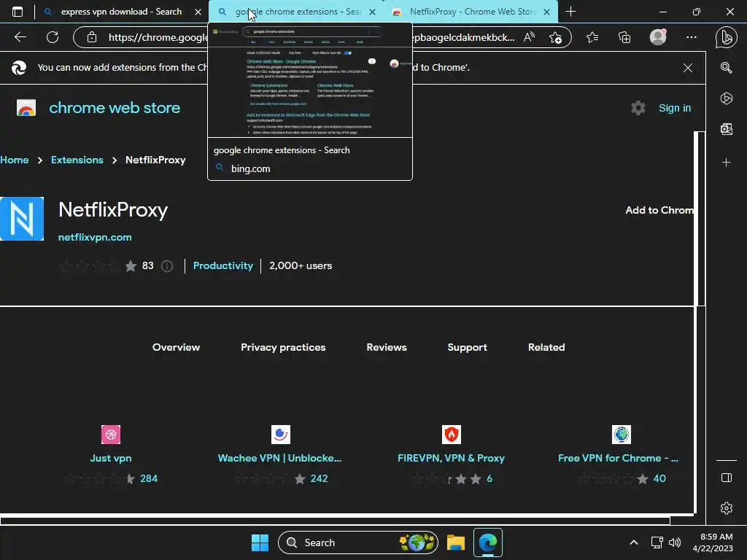Open the sidebar Search icon
747x560 pixels.
click(x=726, y=68)
